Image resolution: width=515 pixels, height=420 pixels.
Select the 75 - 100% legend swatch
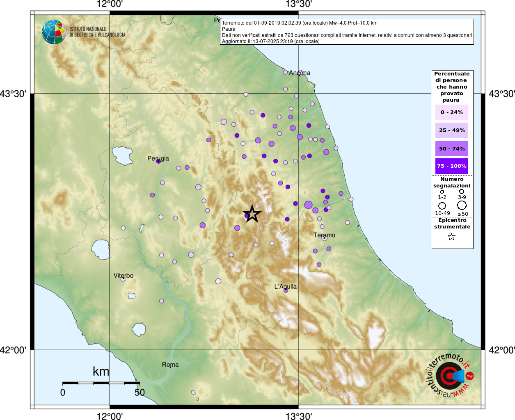[x=451, y=166]
